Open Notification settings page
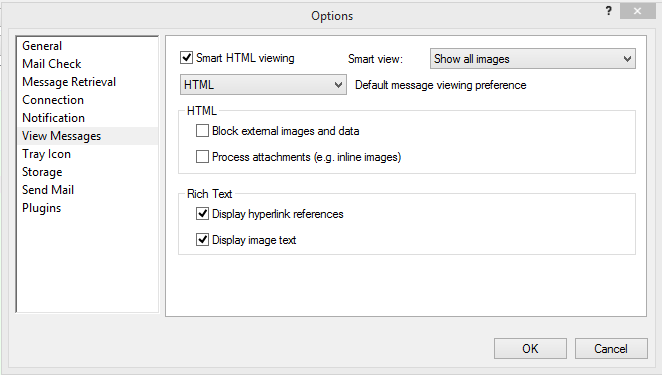The image size is (662, 375). click(x=53, y=118)
